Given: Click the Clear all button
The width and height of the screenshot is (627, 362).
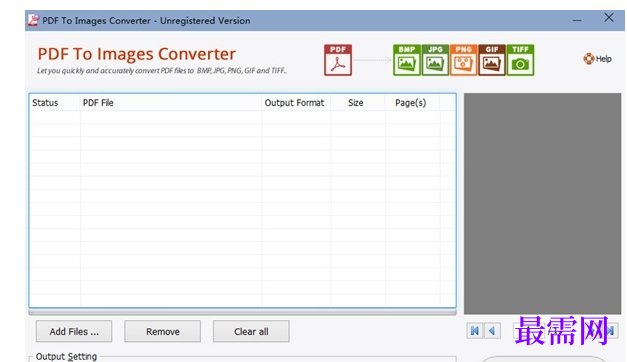Looking at the screenshot, I should 251,331.
